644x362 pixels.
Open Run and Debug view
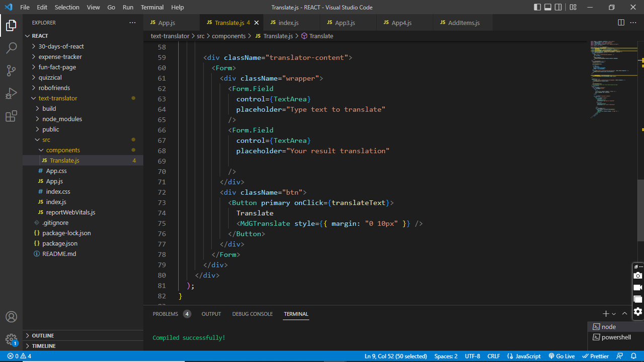pos(11,94)
